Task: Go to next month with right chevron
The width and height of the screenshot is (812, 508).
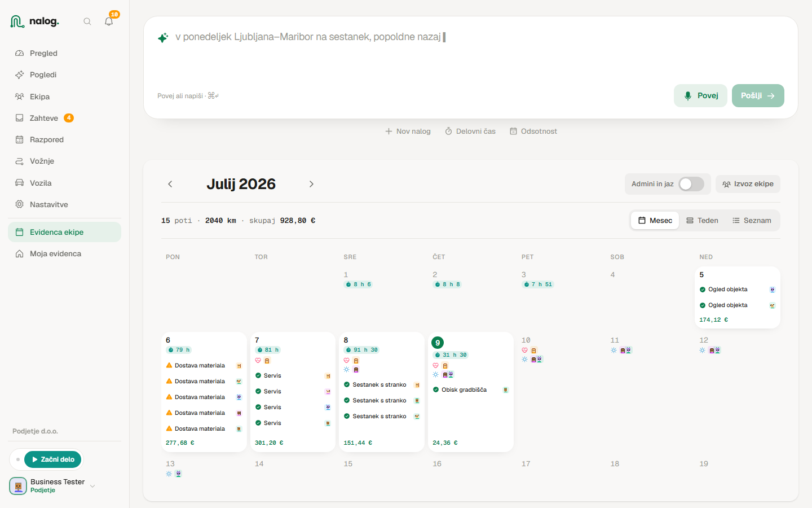Action: pos(311,184)
